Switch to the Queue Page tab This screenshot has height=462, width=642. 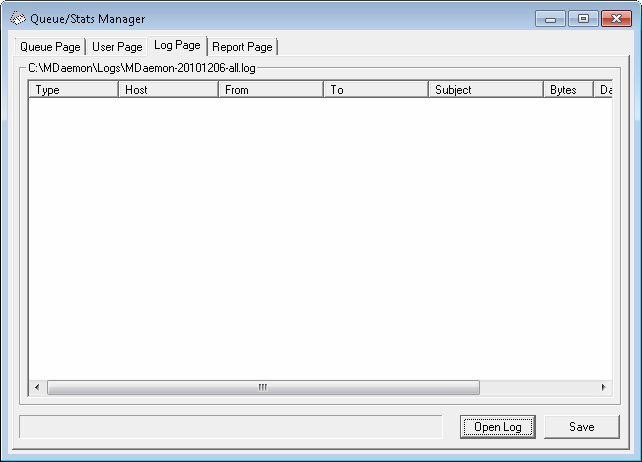tap(50, 47)
